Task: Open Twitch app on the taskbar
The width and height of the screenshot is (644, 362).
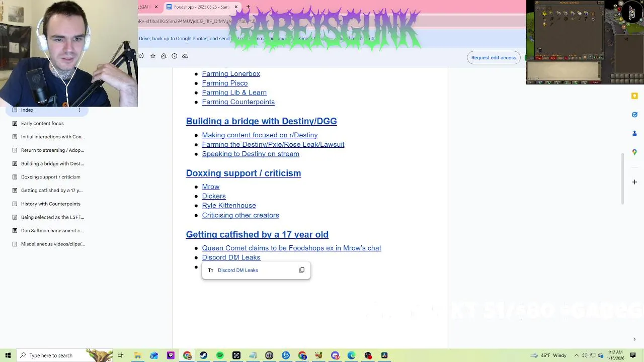Action: tap(171, 355)
